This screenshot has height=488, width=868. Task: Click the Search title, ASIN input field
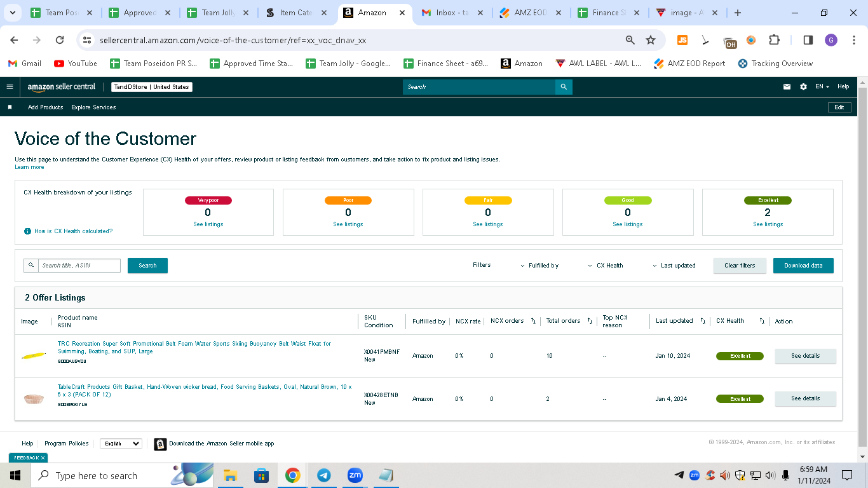pos(79,266)
